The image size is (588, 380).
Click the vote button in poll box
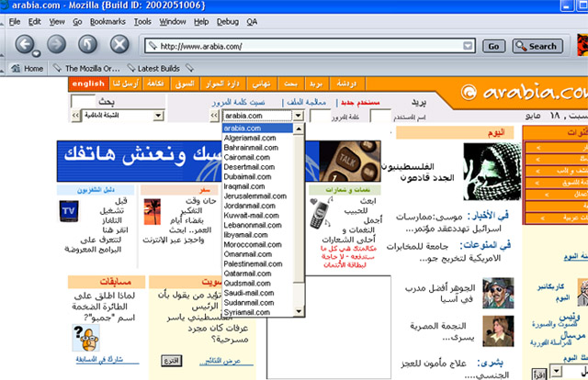click(172, 361)
